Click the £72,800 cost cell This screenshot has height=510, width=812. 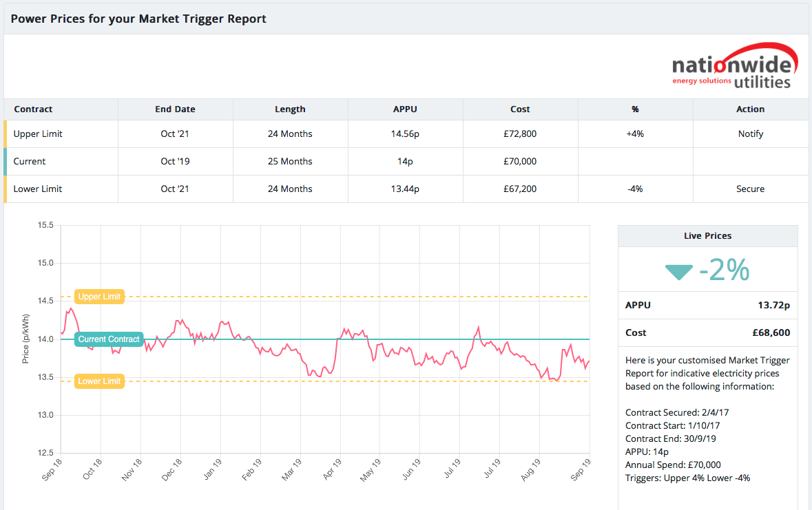(520, 134)
